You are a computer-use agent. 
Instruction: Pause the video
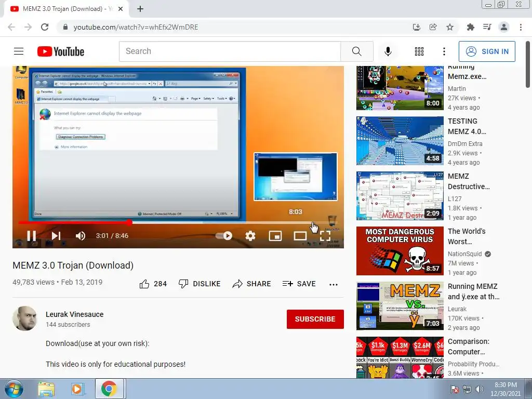pos(32,235)
